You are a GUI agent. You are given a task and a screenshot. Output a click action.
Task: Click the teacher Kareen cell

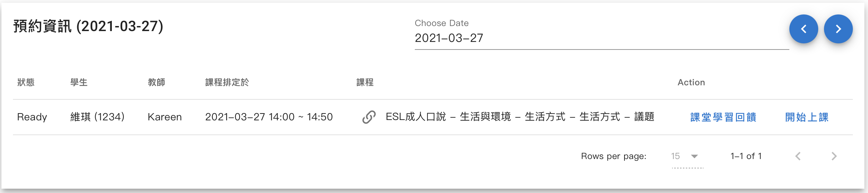coord(165,117)
